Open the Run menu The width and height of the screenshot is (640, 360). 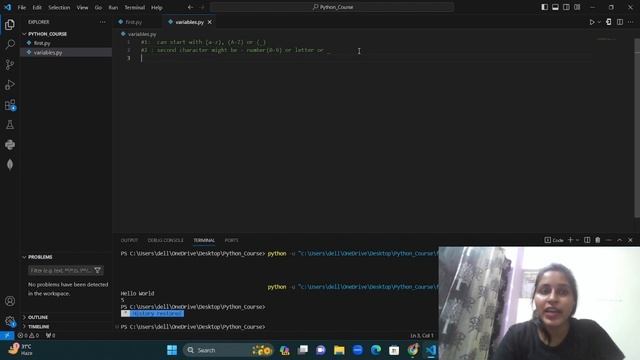pos(113,7)
